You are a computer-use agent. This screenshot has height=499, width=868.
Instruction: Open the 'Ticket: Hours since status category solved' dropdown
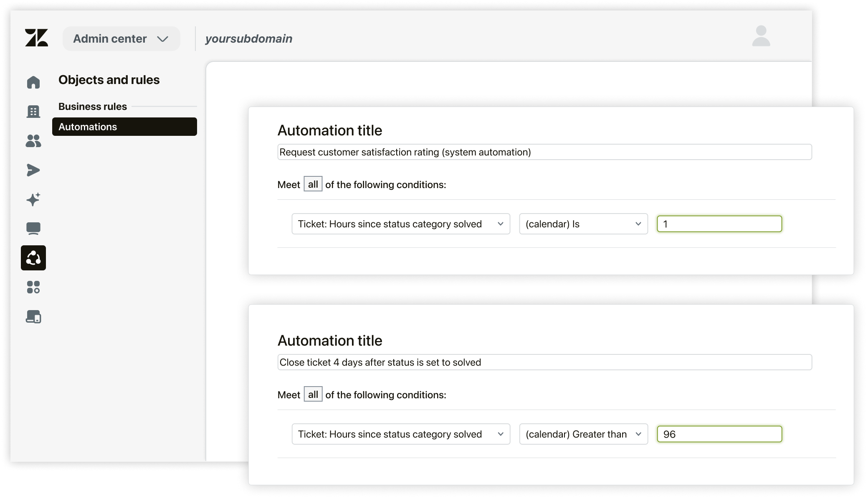click(400, 224)
